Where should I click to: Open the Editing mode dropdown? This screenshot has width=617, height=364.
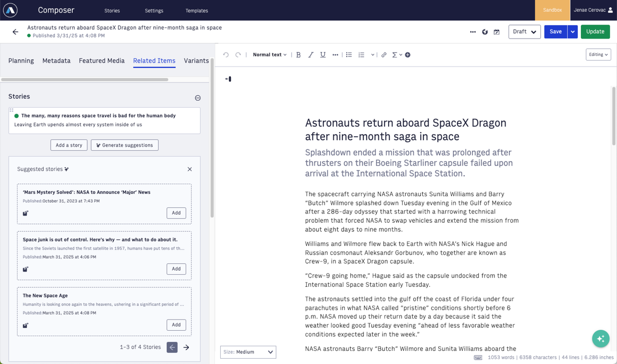click(x=598, y=55)
